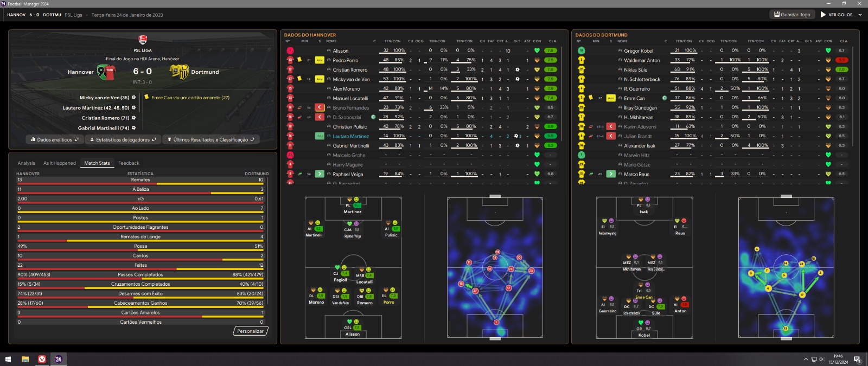868x366 pixels.
Task: Open Dados analíticos pop-out
Action: tap(55, 140)
